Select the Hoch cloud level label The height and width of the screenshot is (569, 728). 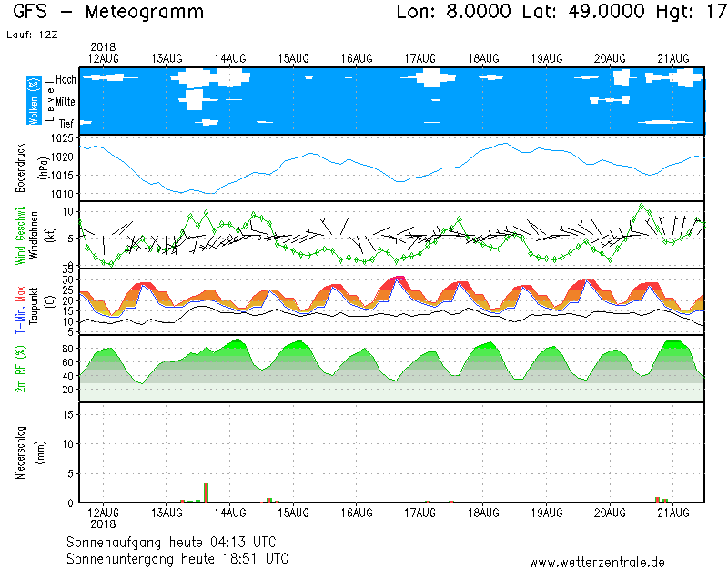pyautogui.click(x=66, y=80)
